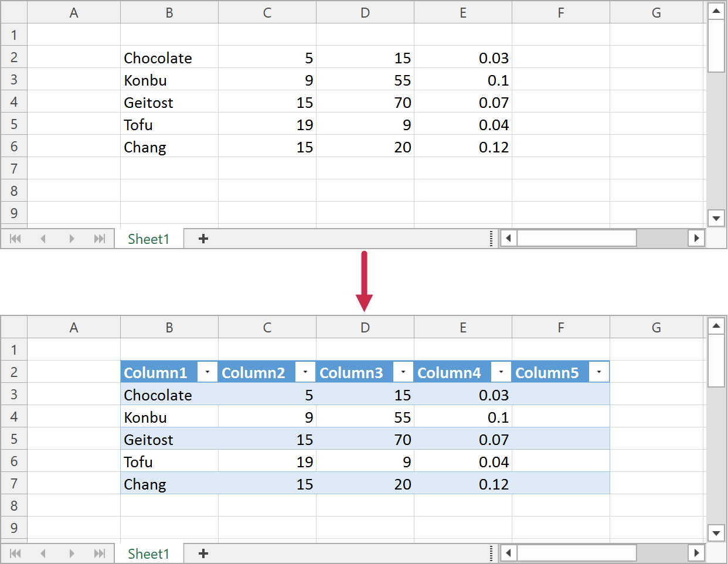Viewport: 728px width, 564px height.
Task: Expand the Column5 filter dropdown
Action: click(x=599, y=372)
